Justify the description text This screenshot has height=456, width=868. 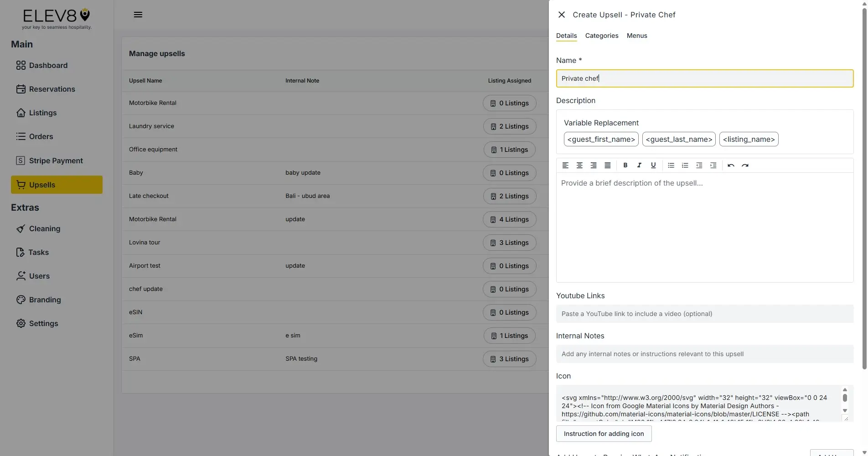[x=607, y=165]
